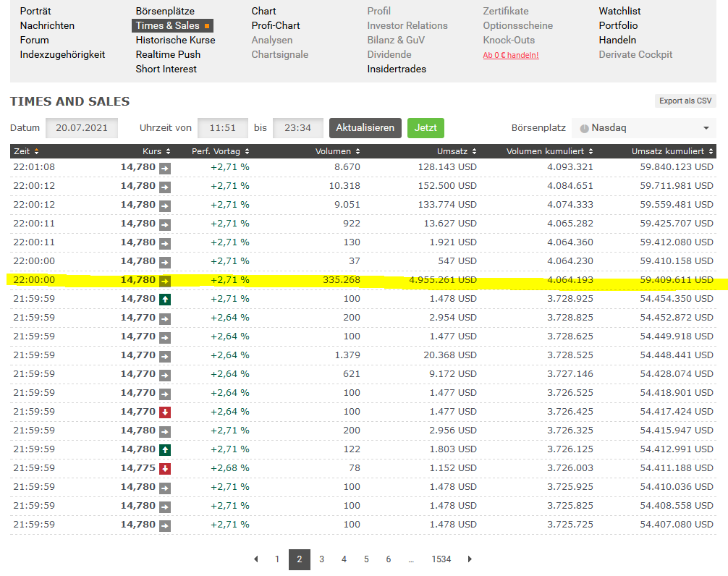Click volume value 335.268
The image size is (728, 576).
coord(342,280)
